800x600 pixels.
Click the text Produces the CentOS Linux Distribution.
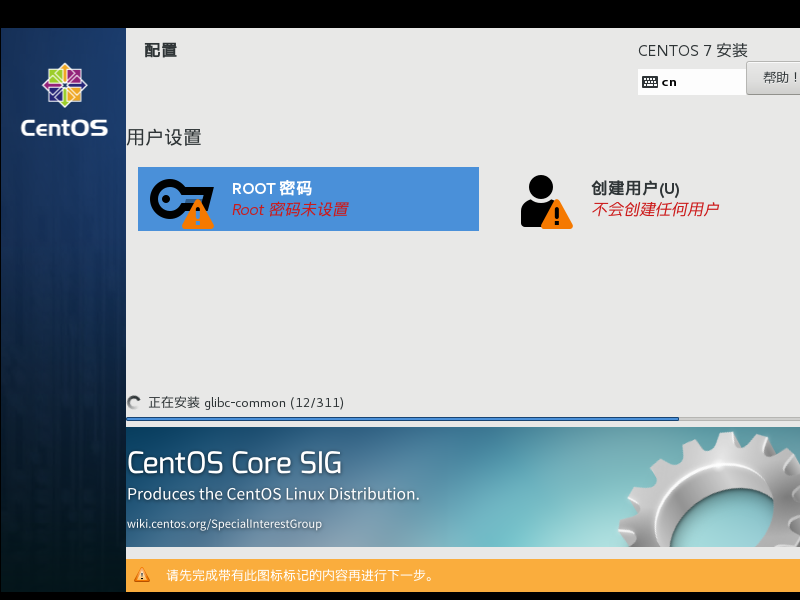273,494
